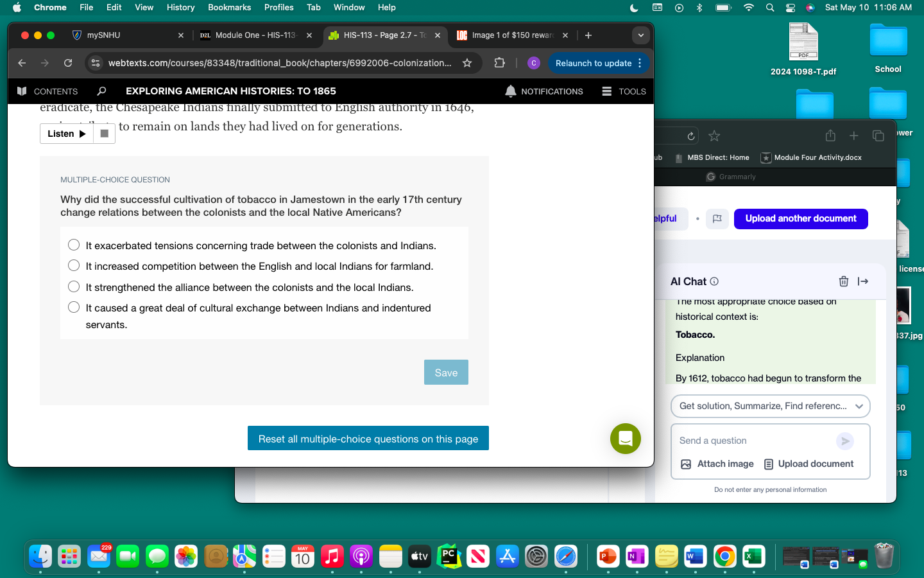Click Upload document in the AI Chat
The width and height of the screenshot is (924, 578).
[809, 464]
